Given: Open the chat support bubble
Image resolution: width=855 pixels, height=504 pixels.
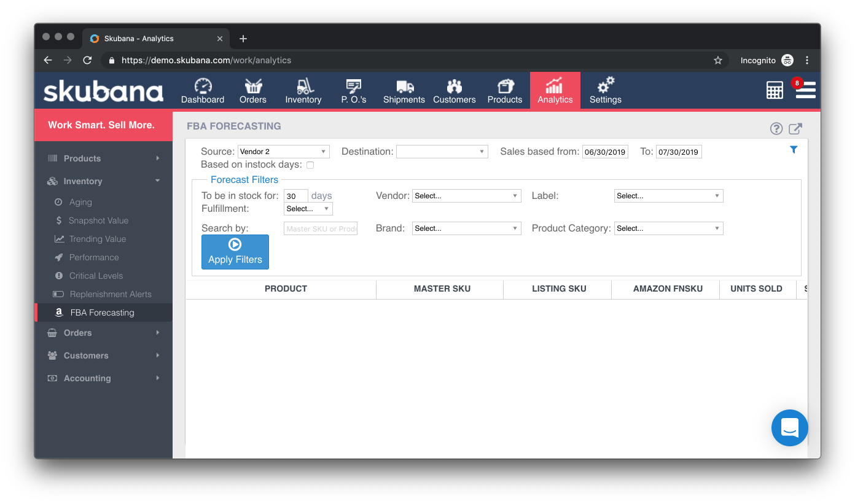Looking at the screenshot, I should [790, 428].
